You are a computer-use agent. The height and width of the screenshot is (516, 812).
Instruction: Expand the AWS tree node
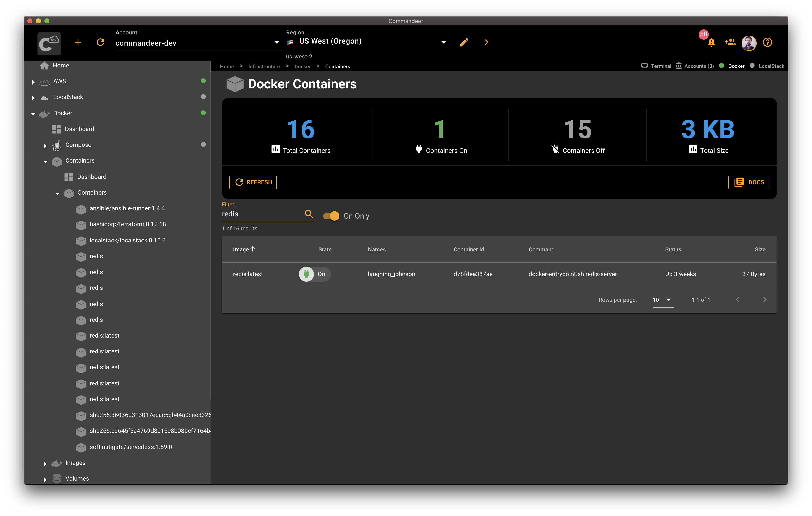pyautogui.click(x=33, y=82)
